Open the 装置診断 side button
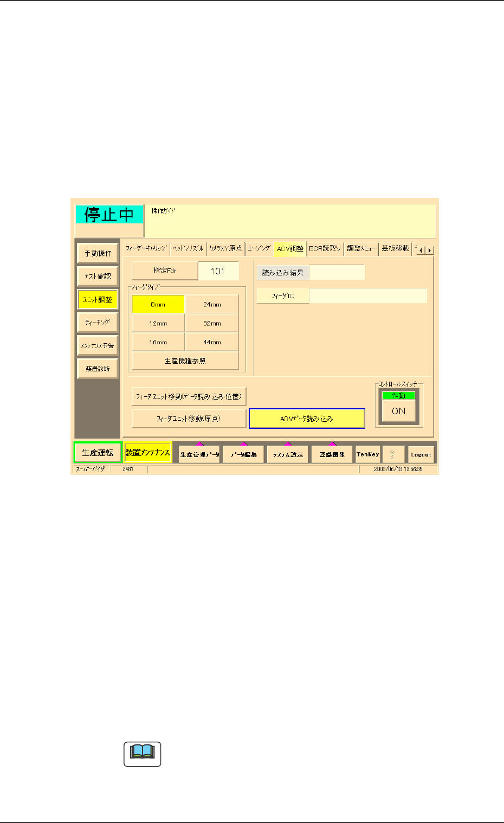The image size is (504, 823). [x=98, y=369]
